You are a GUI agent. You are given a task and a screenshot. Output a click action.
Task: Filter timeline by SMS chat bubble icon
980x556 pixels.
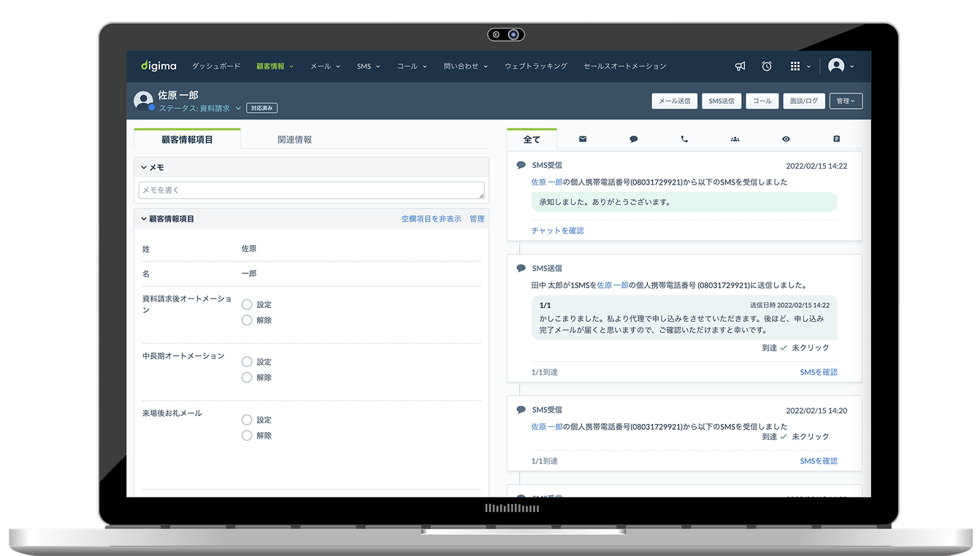click(x=634, y=139)
